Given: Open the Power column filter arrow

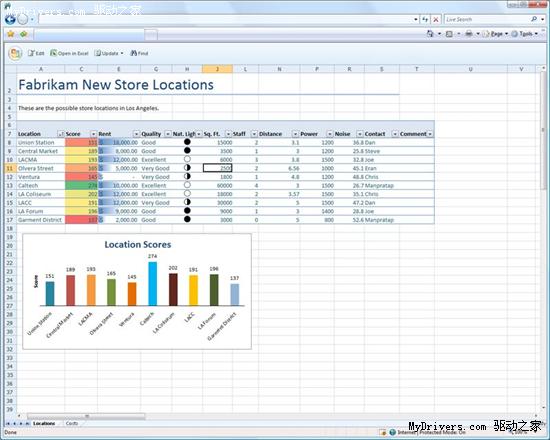Looking at the screenshot, I should click(329, 134).
